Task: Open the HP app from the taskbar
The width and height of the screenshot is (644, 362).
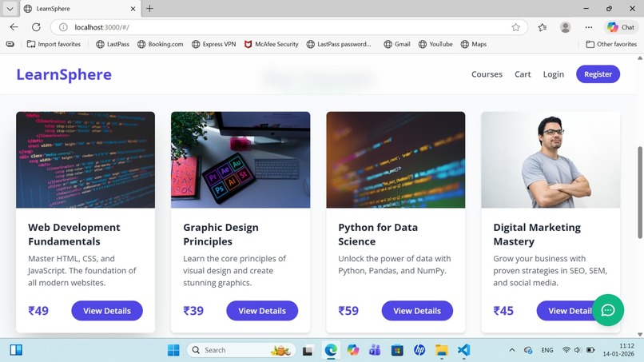Action: [419, 350]
